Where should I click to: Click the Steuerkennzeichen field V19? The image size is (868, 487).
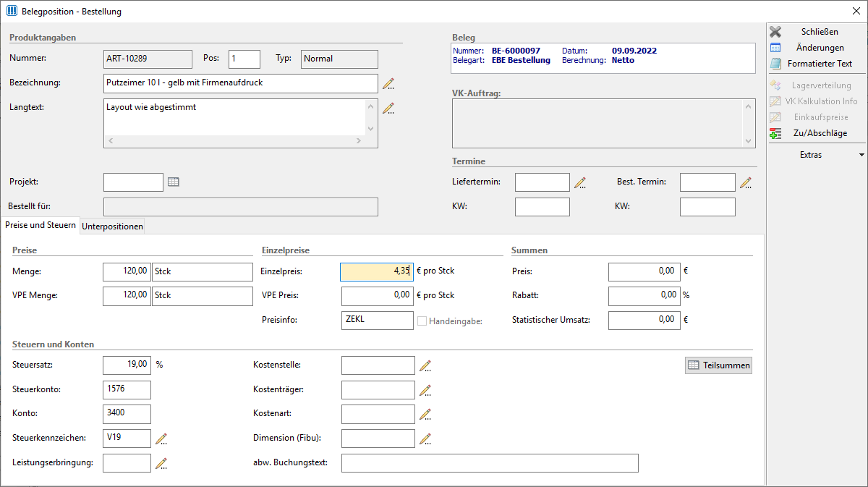(127, 439)
